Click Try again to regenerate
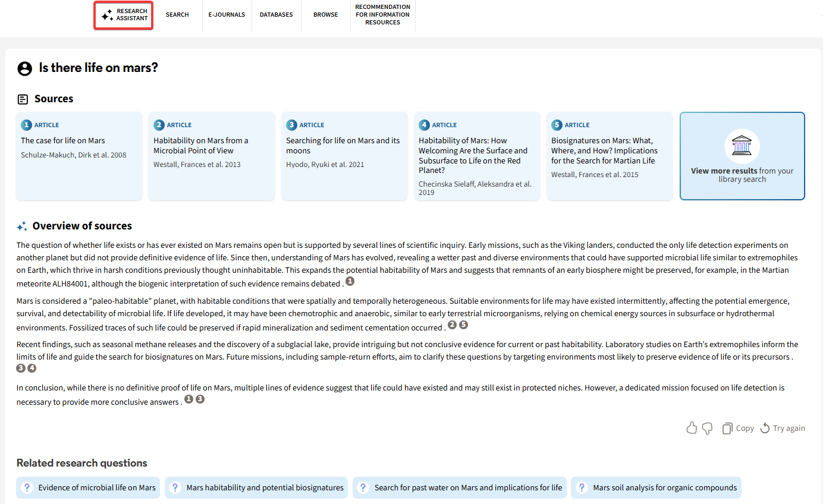823x504 pixels. 783,428
